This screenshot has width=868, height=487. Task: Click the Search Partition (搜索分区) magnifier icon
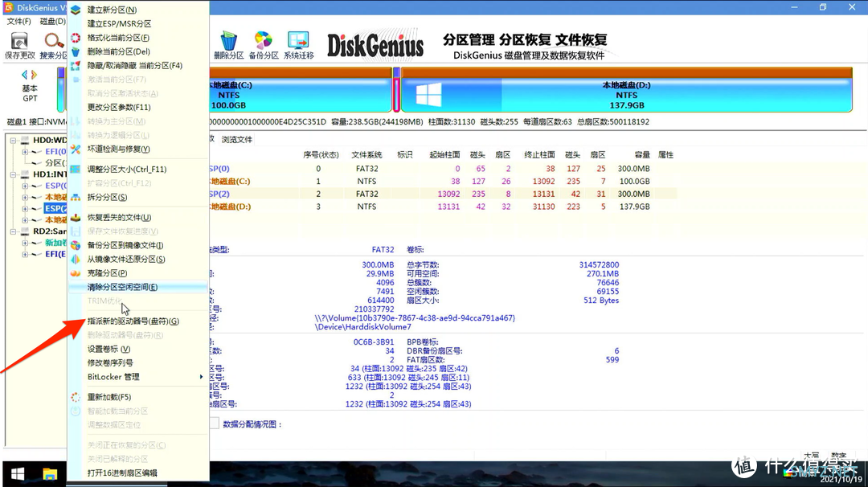pos(54,45)
